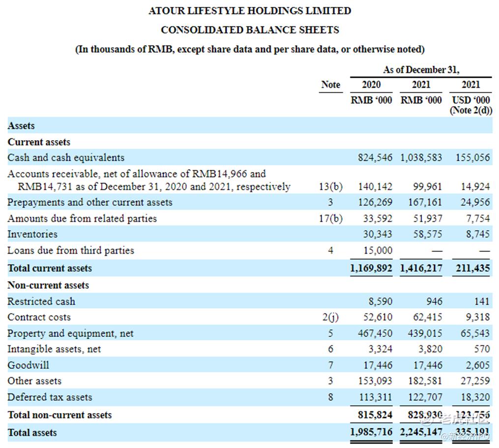Click the 'CONSOLIDATED BALANCE SHEETS' heading
This screenshot has height=448, width=499.
[x=250, y=30]
